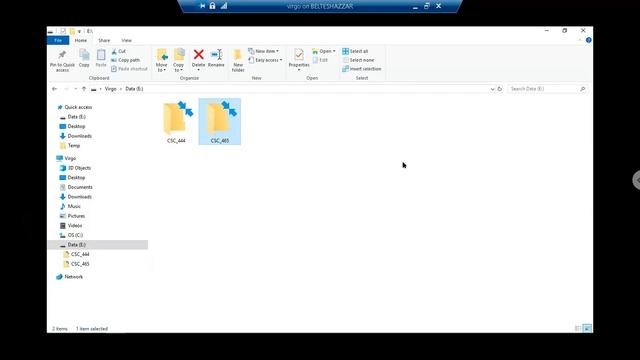This screenshot has height=360, width=640.
Task: Open Desktop under Quick access
Action: click(x=76, y=126)
